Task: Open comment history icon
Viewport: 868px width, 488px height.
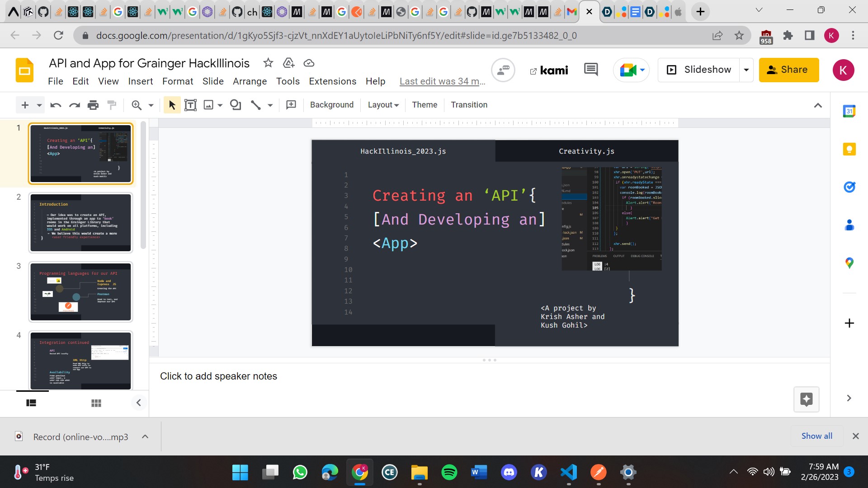Action: coord(591,70)
